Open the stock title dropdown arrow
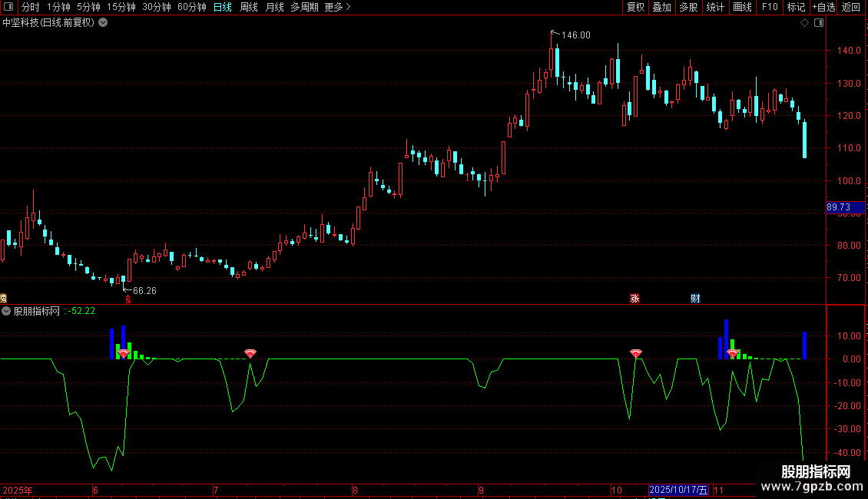868x499 pixels. (x=103, y=23)
